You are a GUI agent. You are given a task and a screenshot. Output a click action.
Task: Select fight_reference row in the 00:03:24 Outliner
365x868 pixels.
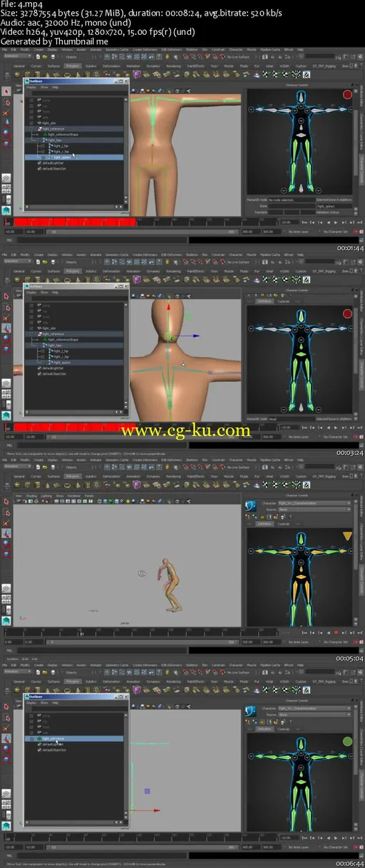74,334
